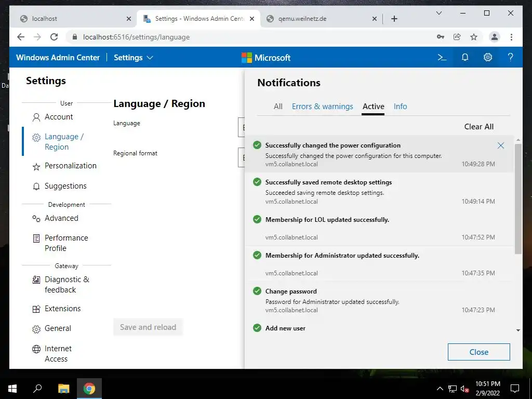Open the Action Center notification icon
The width and height of the screenshot is (532, 399).
[515, 389]
